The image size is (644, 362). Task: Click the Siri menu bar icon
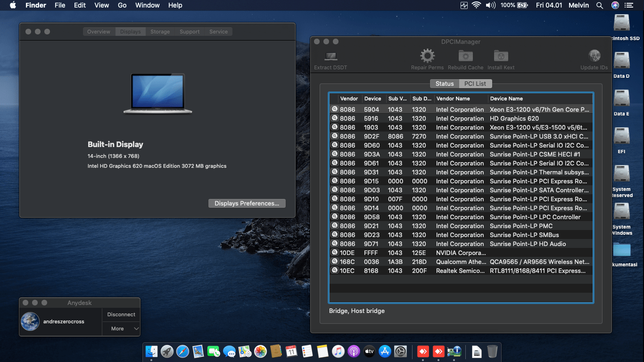[x=615, y=5]
